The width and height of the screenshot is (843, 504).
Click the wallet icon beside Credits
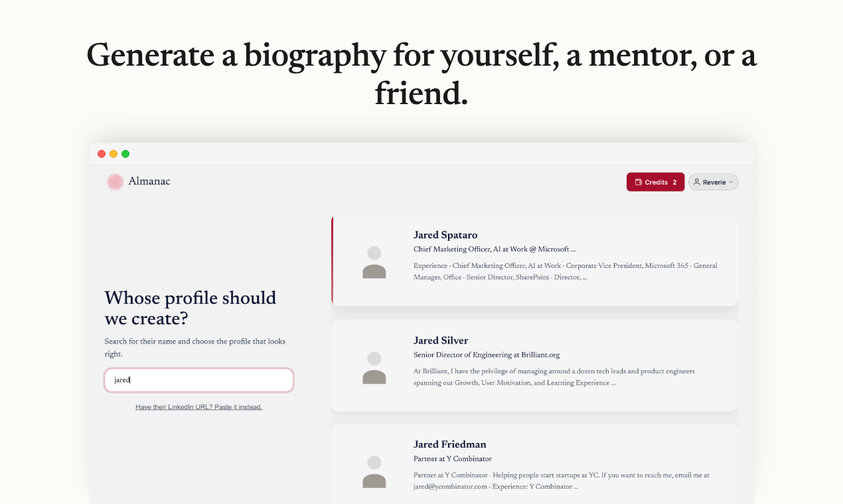tap(638, 182)
